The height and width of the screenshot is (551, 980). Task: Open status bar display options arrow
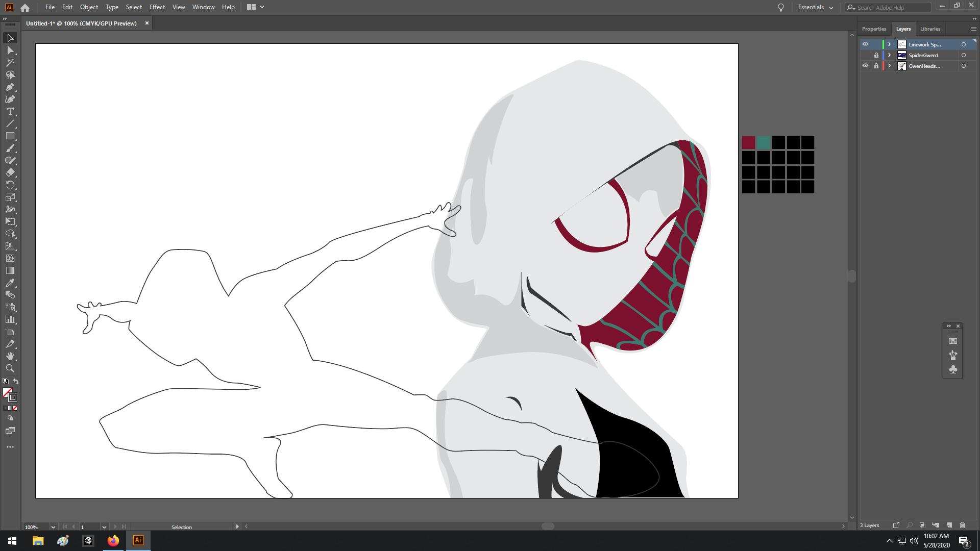237,527
